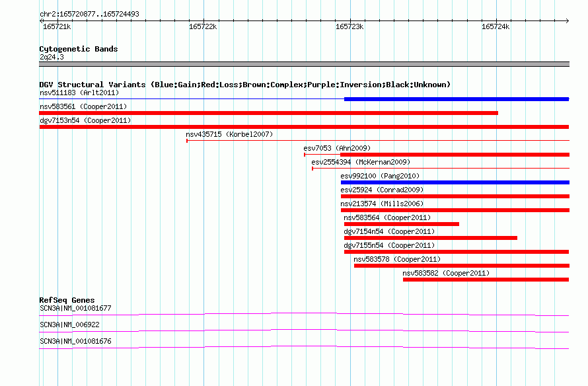Click the magenta line of SCN3A|NM_001081676
The image size is (588, 386).
click(x=304, y=347)
